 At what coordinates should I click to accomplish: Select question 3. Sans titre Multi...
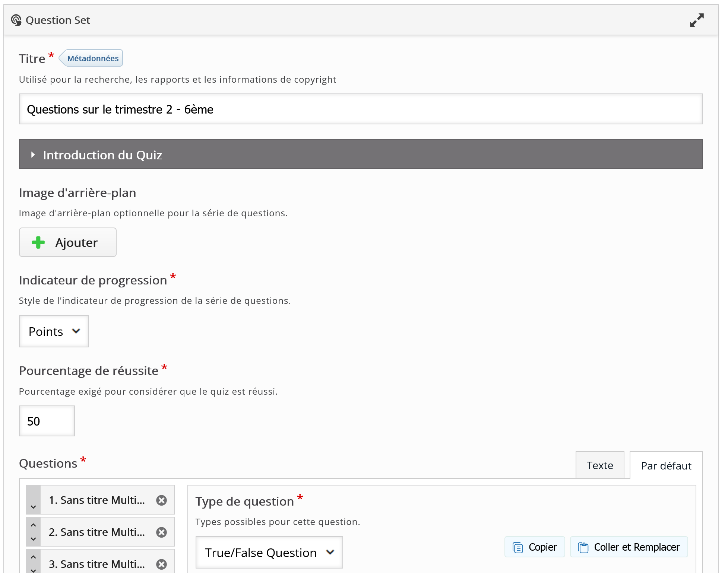click(97, 564)
